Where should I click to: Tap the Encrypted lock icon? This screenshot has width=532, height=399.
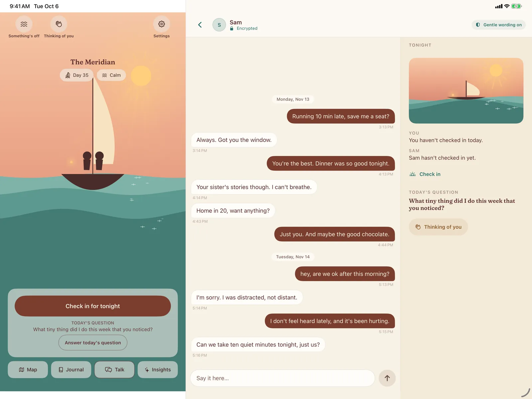coord(232,29)
